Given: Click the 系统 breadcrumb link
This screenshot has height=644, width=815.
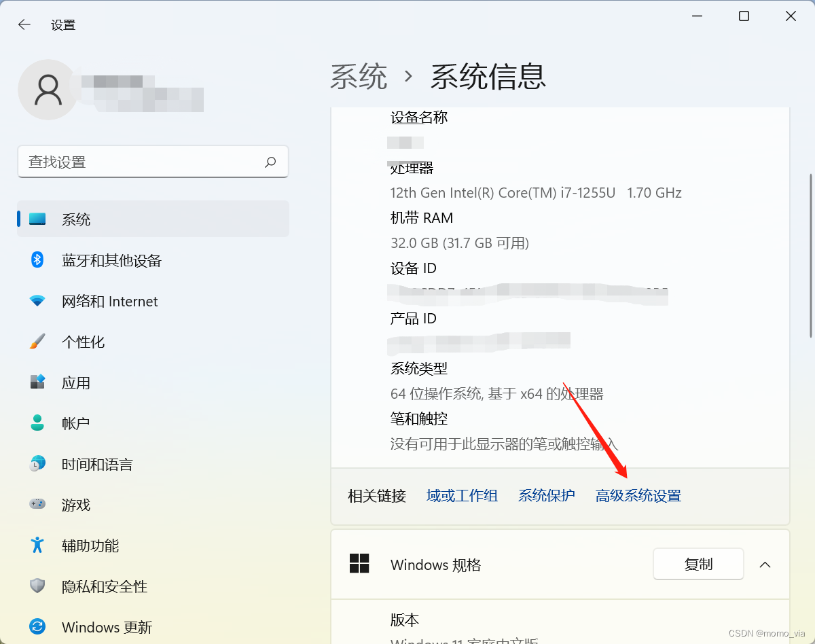Looking at the screenshot, I should pos(359,76).
